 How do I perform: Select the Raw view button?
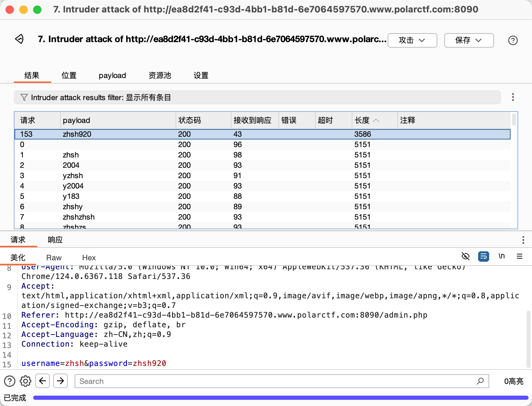pyautogui.click(x=54, y=258)
